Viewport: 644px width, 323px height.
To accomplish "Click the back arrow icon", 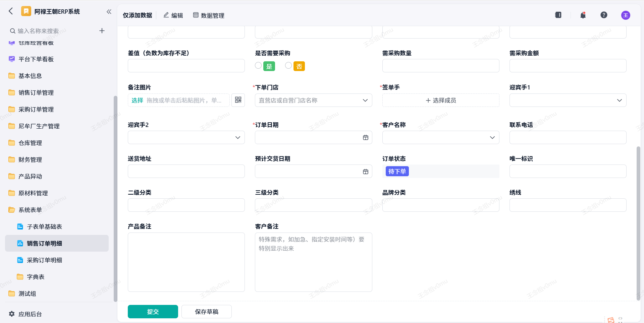I will [11, 11].
